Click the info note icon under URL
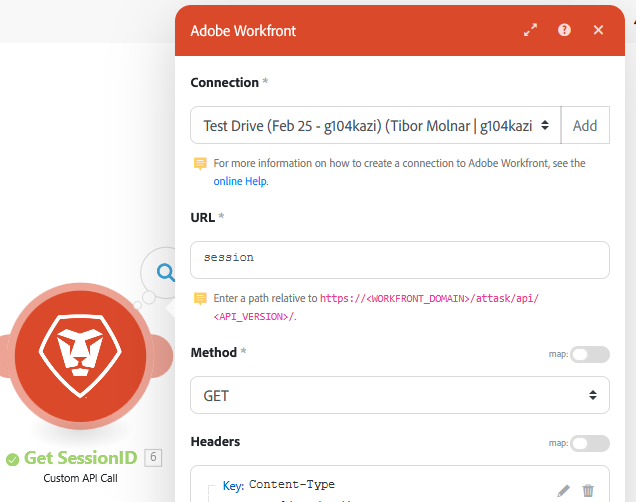 [x=200, y=298]
